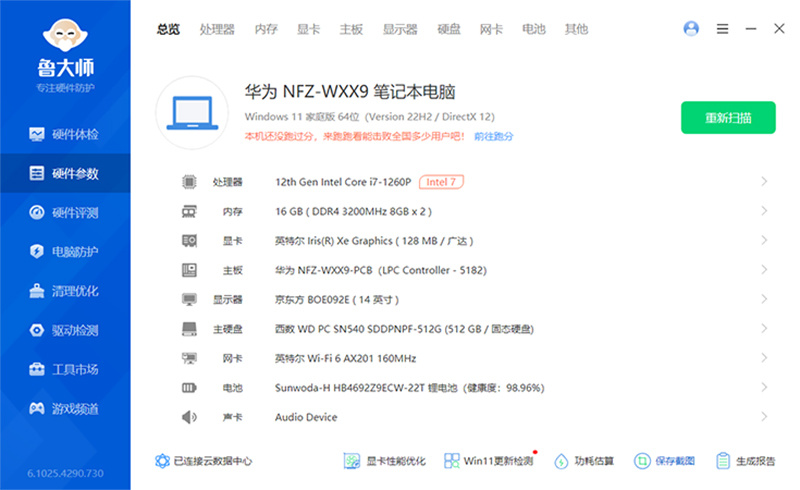Open 功耗估算 tool
This screenshot has width=800, height=490.
[584, 461]
